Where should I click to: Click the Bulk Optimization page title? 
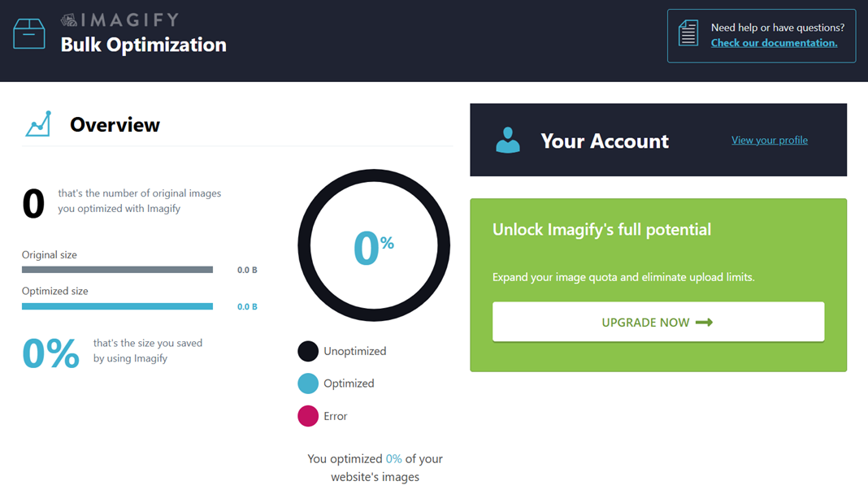point(144,45)
